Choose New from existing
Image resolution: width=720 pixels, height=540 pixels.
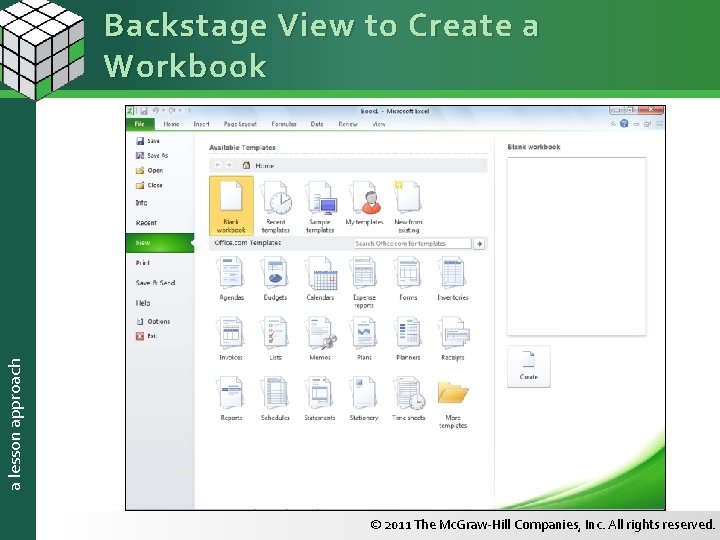pyautogui.click(x=408, y=206)
